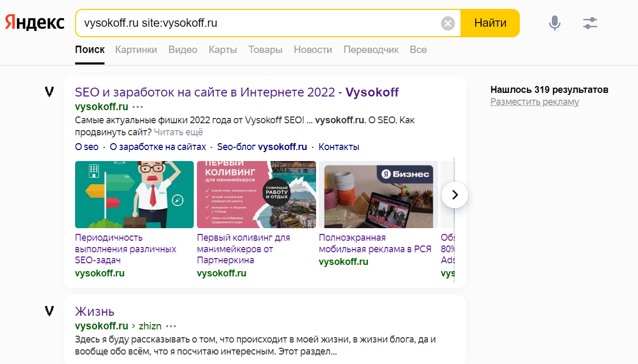Clear the search query with the X icon
Screen dimensions: 638x364
tap(447, 23)
